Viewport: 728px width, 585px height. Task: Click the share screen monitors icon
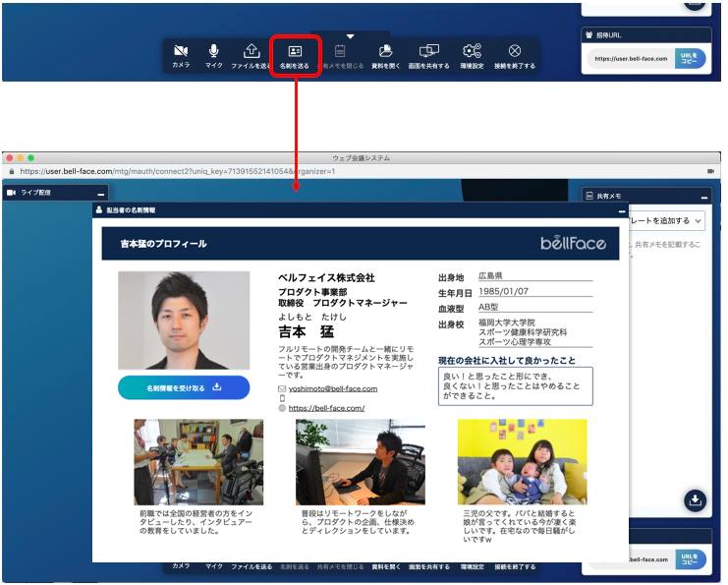click(429, 51)
